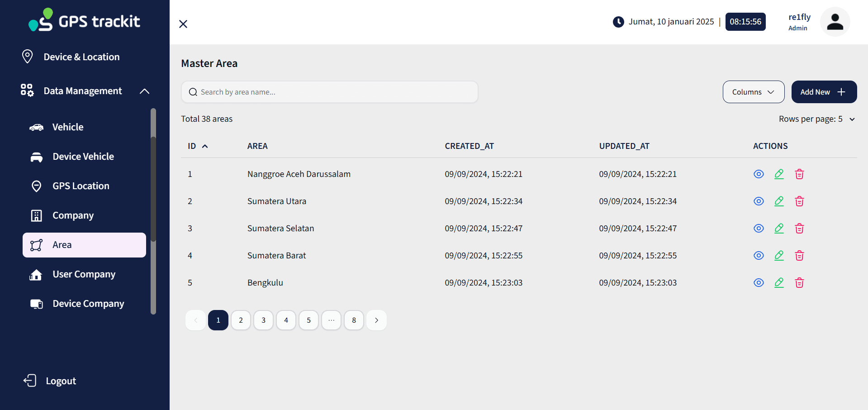
Task: Collapse the Data Management section
Action: tap(144, 91)
